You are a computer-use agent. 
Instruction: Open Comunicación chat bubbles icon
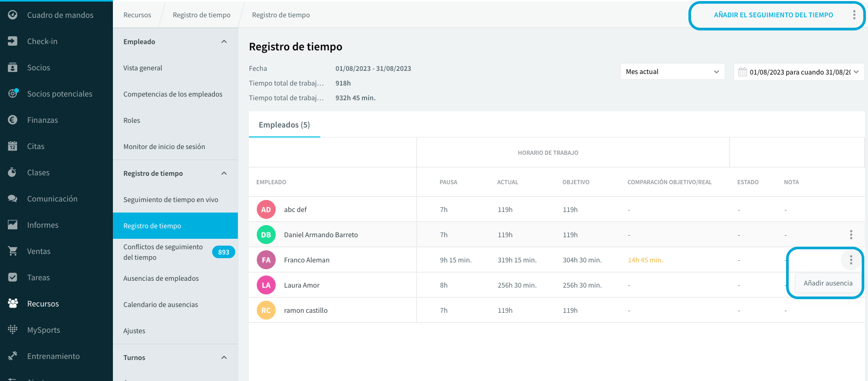click(13, 198)
